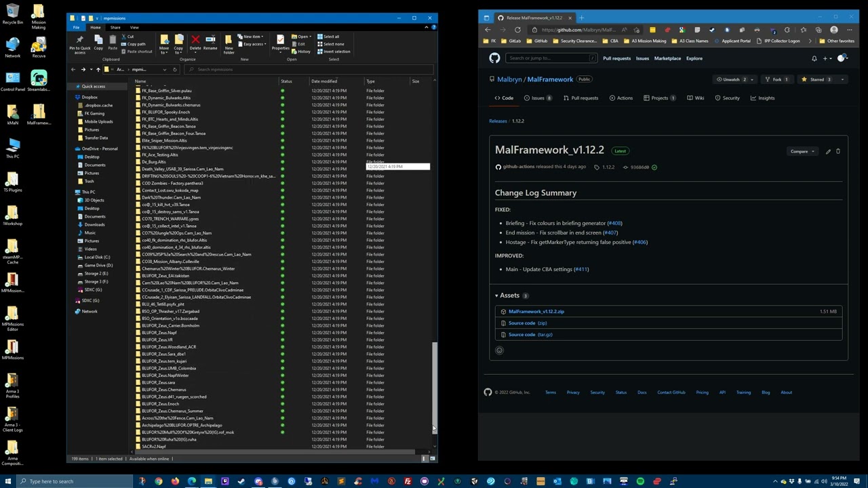Expand the address bar history dropdown
Screen dimensions: 868x488
pos(164,69)
